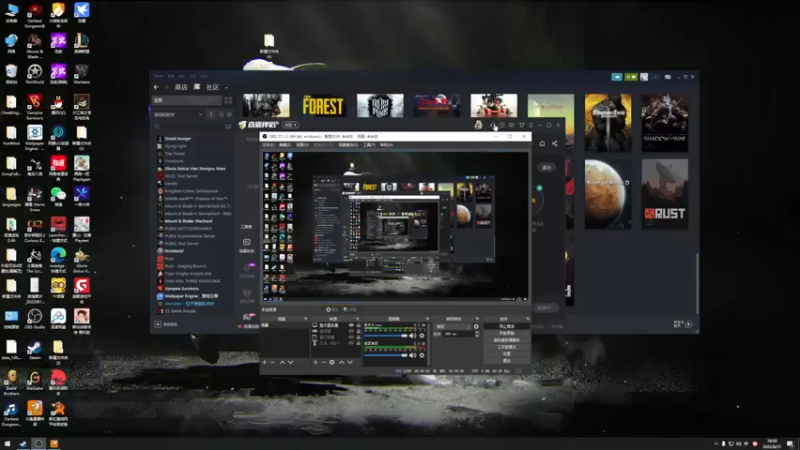Open OBS 工具(T) menu
The width and height of the screenshot is (800, 450).
pyautogui.click(x=369, y=145)
